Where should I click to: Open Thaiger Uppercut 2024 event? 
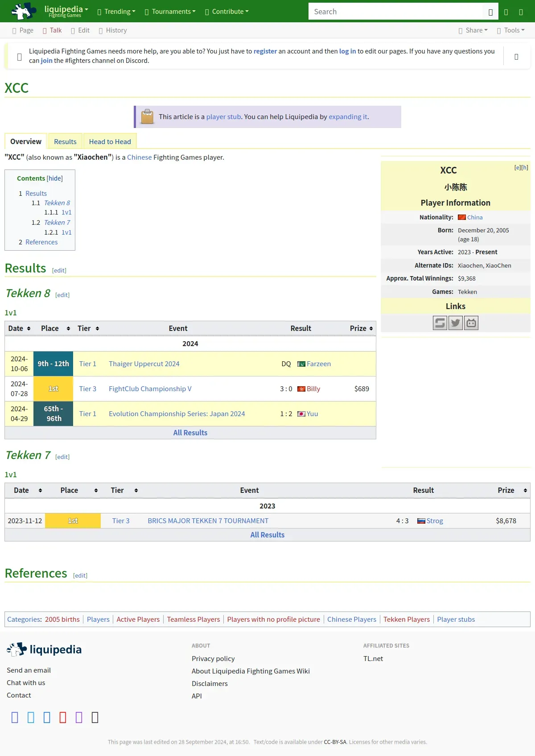pos(144,364)
